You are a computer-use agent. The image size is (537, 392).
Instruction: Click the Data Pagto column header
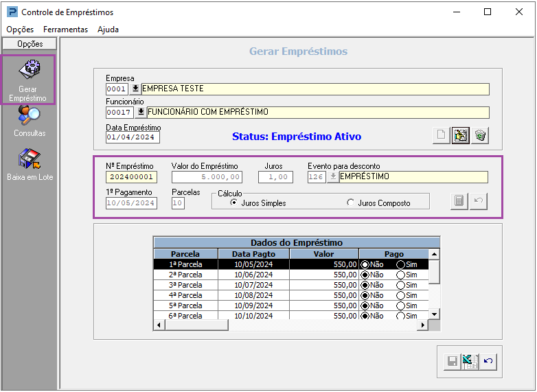[x=254, y=254]
